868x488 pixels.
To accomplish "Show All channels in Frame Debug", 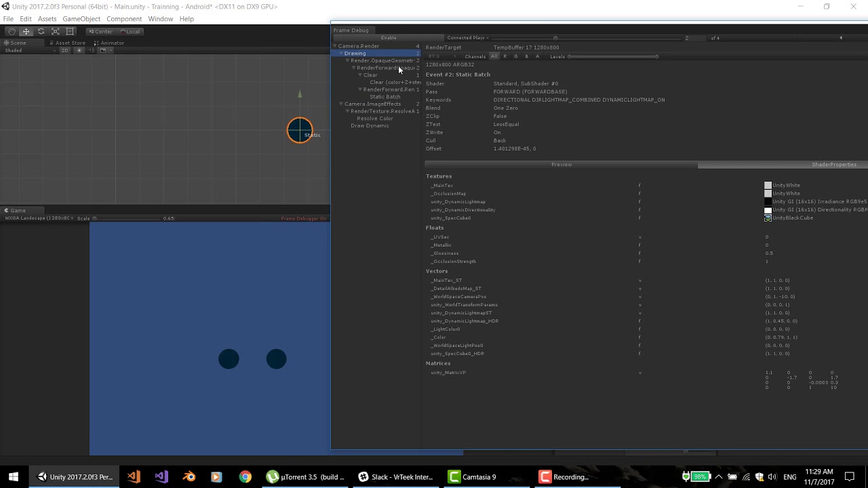I will (494, 56).
